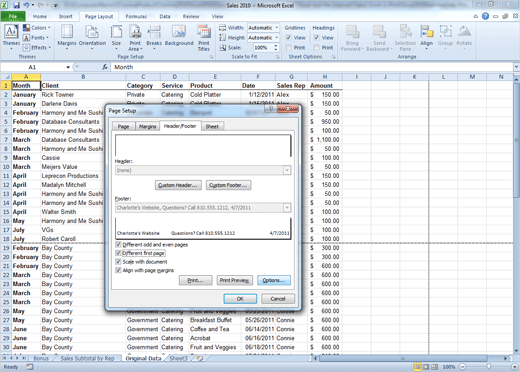Select the Rotate icon
The image size is (520, 372).
pyautogui.click(x=464, y=37)
